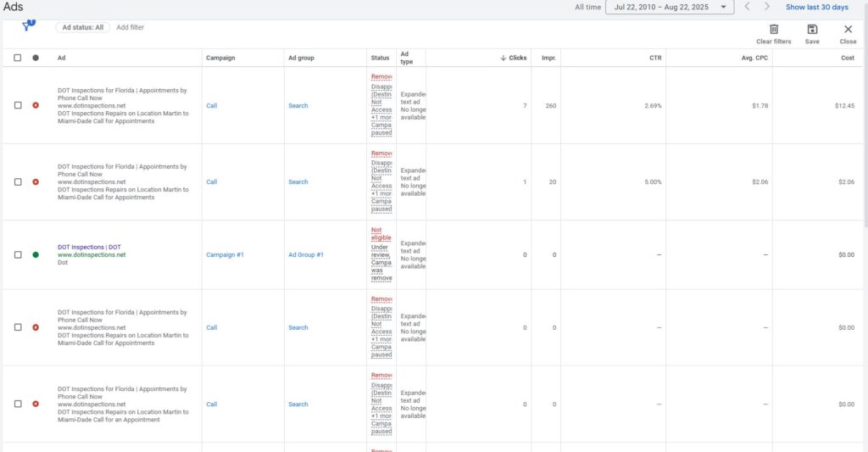The height and width of the screenshot is (452, 868).
Task: Select checkbox for ad with 20 impressions
Action: [x=18, y=181]
